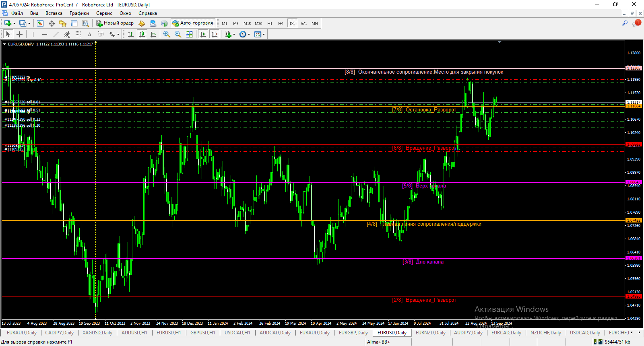Draw a horizontal line on chart
The height and width of the screenshot is (346, 644).
[x=45, y=34]
